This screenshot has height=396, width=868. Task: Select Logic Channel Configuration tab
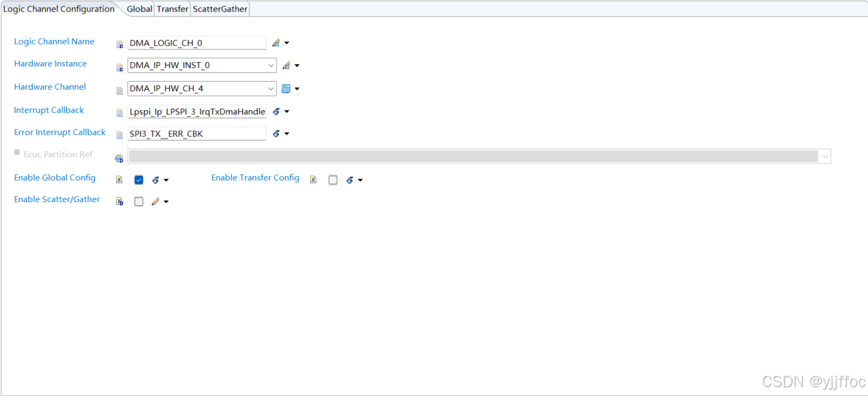tap(59, 9)
